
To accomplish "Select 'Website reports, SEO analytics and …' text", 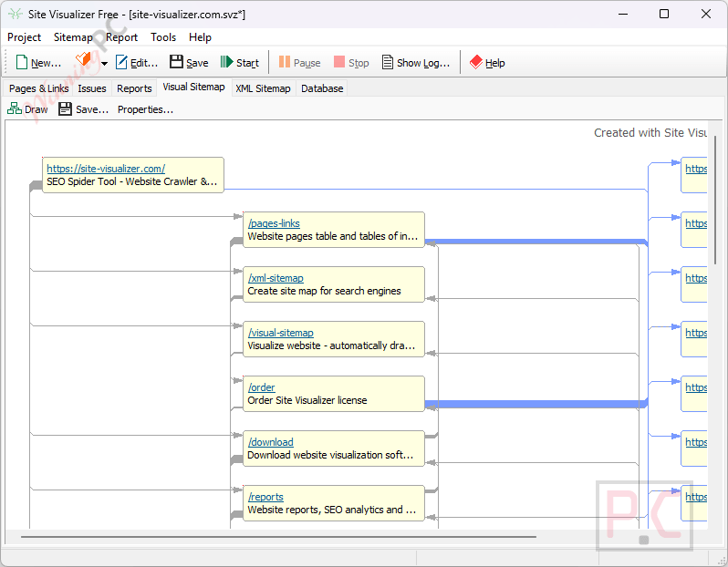I will (x=331, y=510).
